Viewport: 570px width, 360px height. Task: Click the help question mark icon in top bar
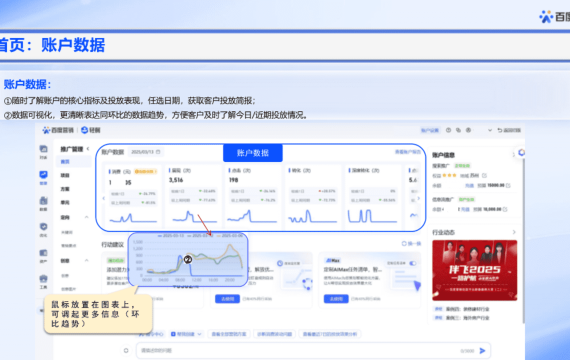pos(448,130)
